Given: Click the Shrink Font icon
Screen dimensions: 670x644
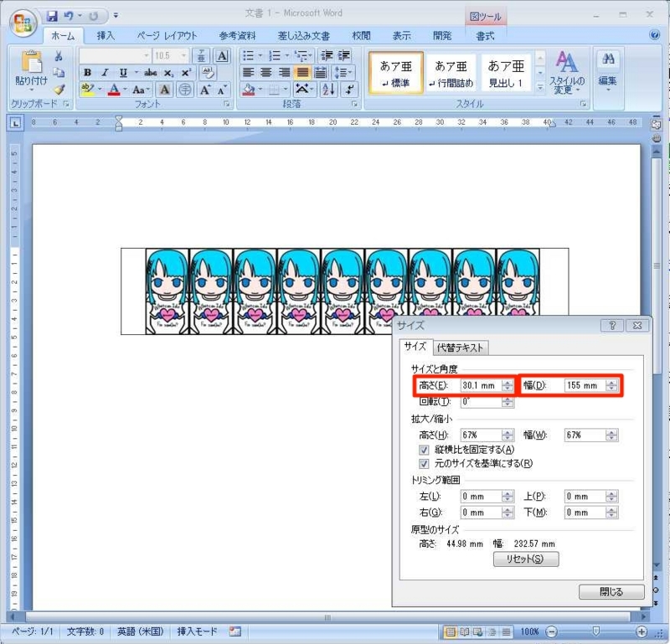Looking at the screenshot, I should point(222,90).
